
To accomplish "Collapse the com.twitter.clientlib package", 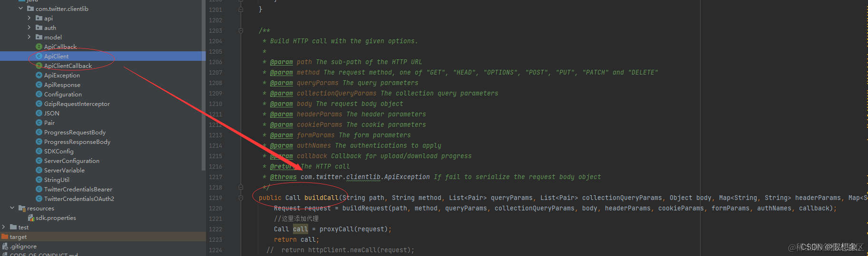I will (20, 9).
